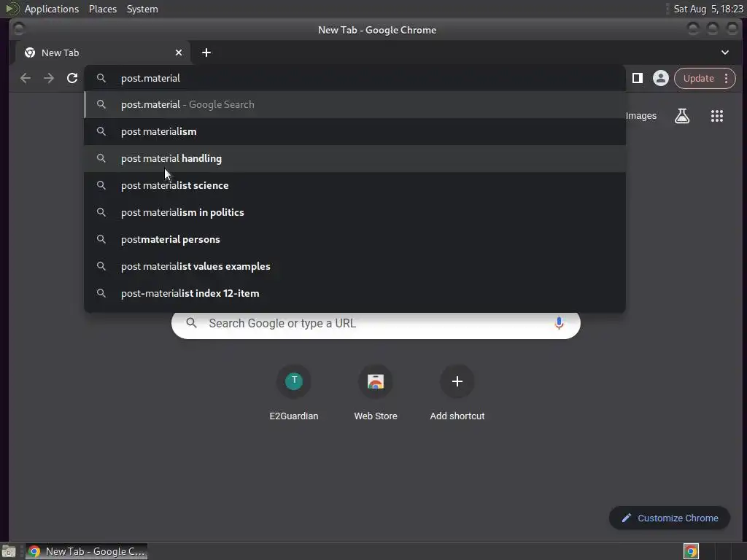Open the E2Guardian shortcut
The height and width of the screenshot is (560, 747).
click(294, 393)
